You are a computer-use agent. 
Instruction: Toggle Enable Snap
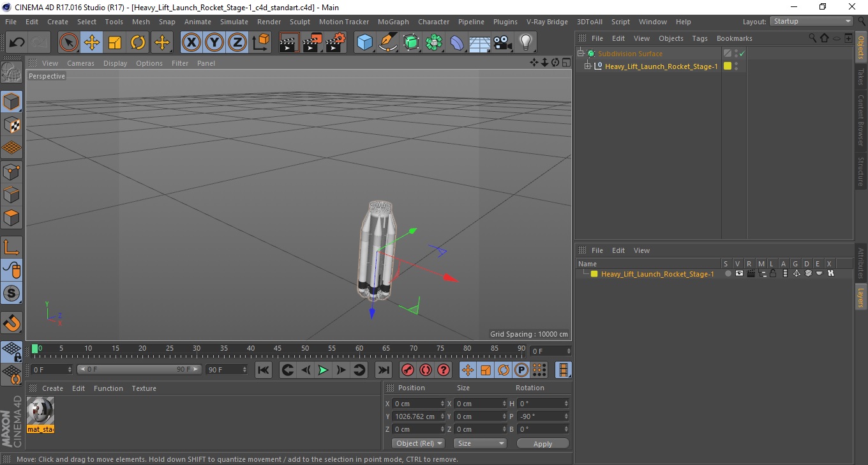11,323
